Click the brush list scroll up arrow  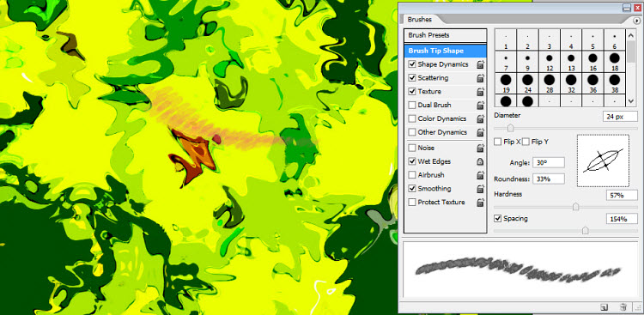click(x=632, y=33)
